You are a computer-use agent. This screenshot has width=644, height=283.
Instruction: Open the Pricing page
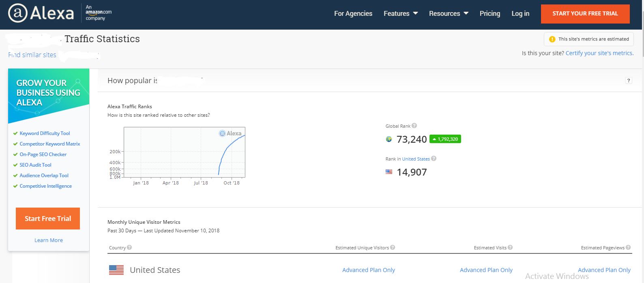(489, 13)
